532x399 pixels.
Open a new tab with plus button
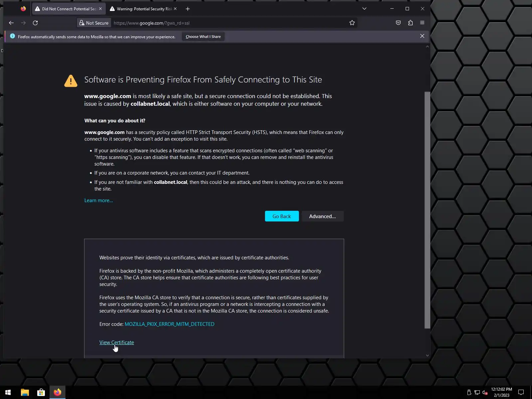pyautogui.click(x=188, y=9)
